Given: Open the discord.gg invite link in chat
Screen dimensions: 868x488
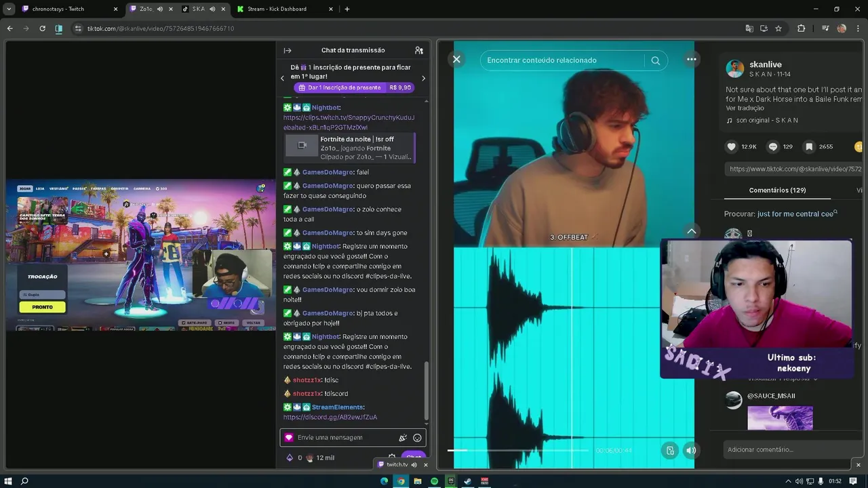Looking at the screenshot, I should [330, 417].
